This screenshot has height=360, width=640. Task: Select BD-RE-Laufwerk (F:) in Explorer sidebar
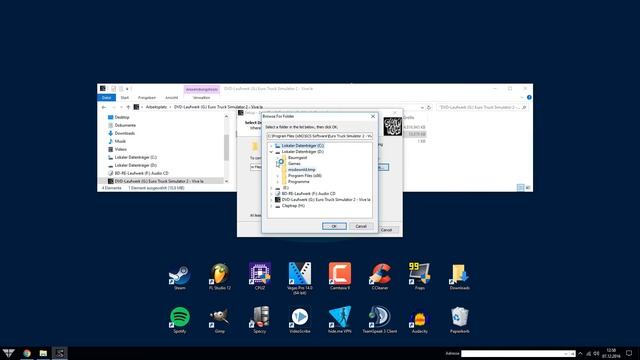[x=141, y=173]
